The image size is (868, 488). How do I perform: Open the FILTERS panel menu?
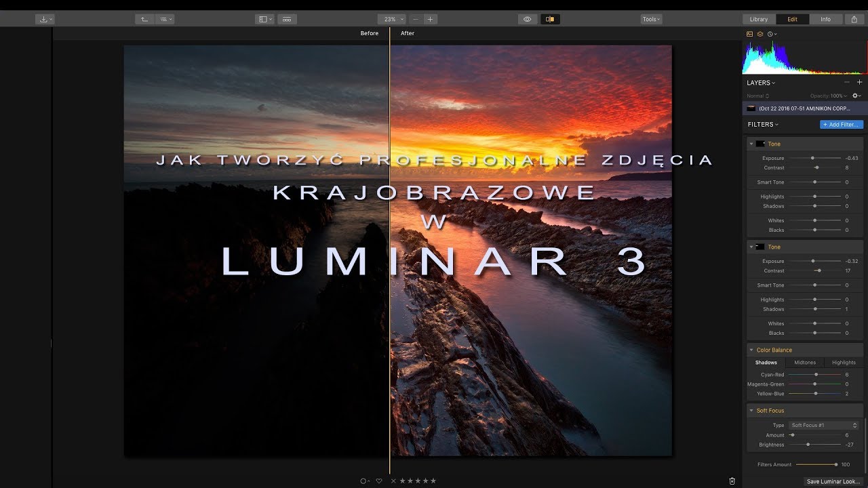point(763,125)
